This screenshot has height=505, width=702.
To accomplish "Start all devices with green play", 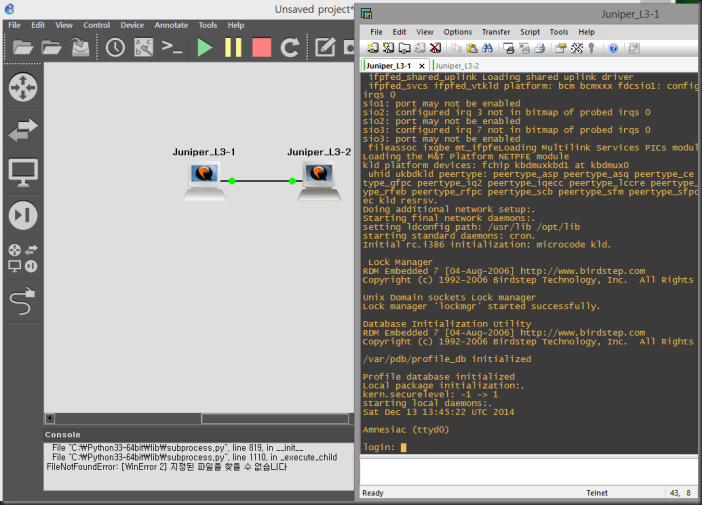I will [x=205, y=47].
